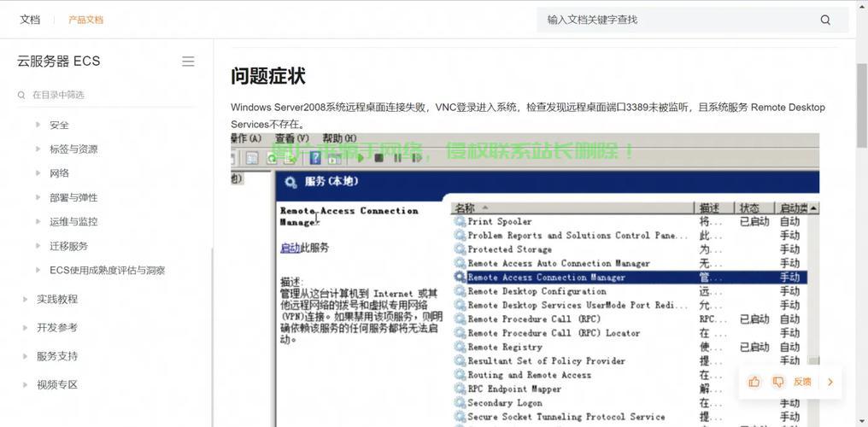Viewport: 868px width, 427px height.
Task: Click the 服务(本地) header gear icon
Action: point(290,182)
